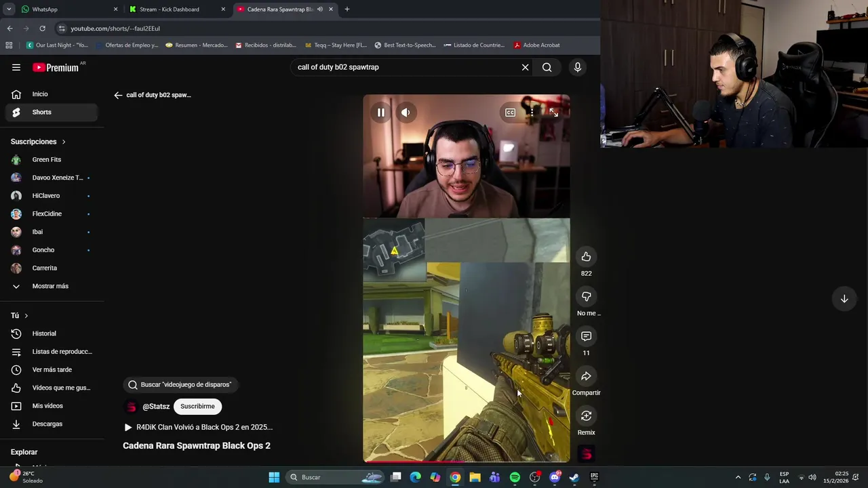The height and width of the screenshot is (488, 868).
Task: Open the Windows Start menu
Action: pos(274,477)
